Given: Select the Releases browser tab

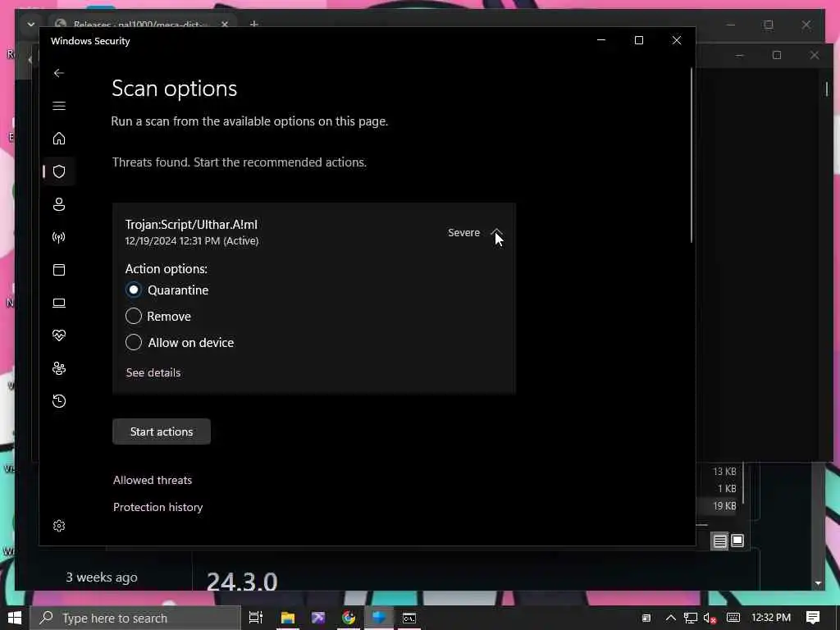Looking at the screenshot, I should pos(140,24).
